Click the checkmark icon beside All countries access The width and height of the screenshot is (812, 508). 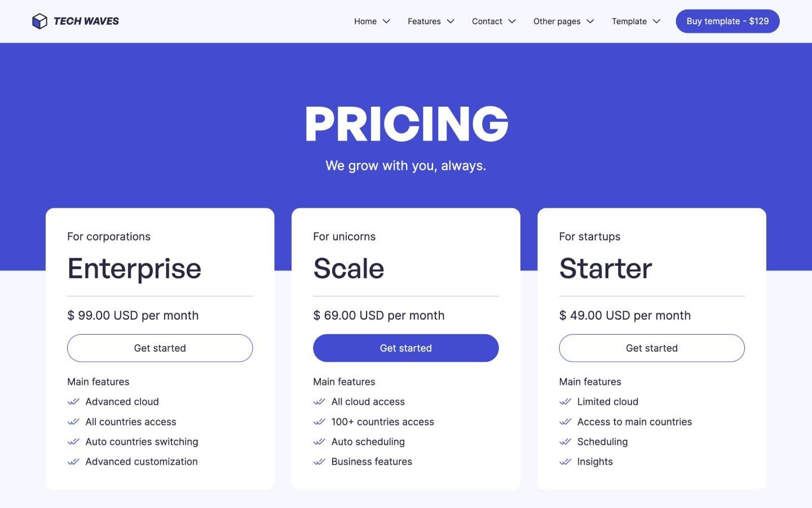tap(74, 422)
